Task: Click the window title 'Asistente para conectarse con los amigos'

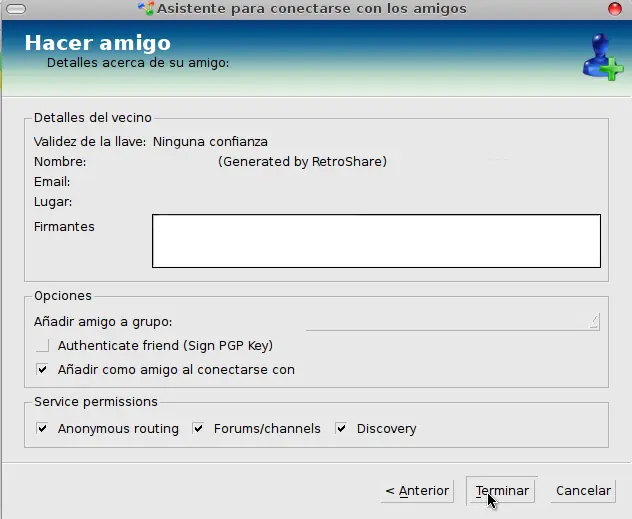Action: [312, 8]
